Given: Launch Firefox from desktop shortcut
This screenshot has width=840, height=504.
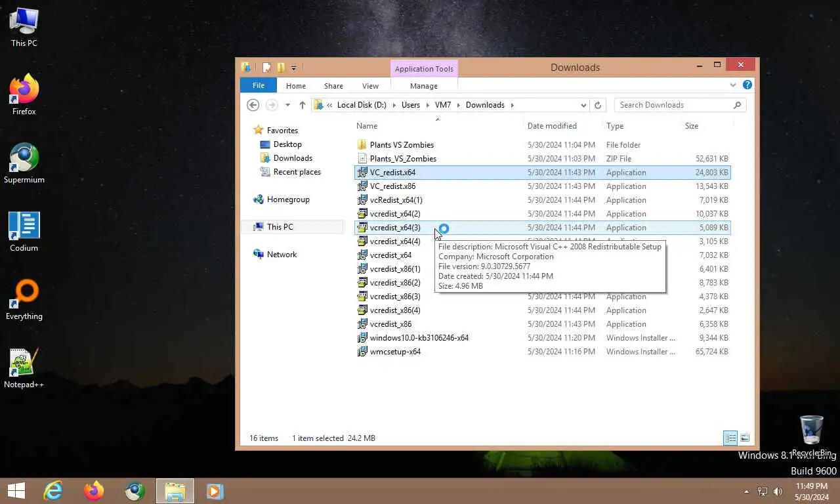Looking at the screenshot, I should click(x=24, y=95).
